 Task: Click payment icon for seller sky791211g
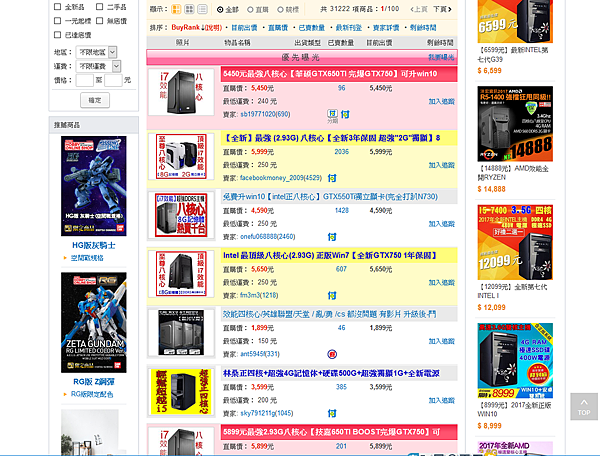pos(332,413)
